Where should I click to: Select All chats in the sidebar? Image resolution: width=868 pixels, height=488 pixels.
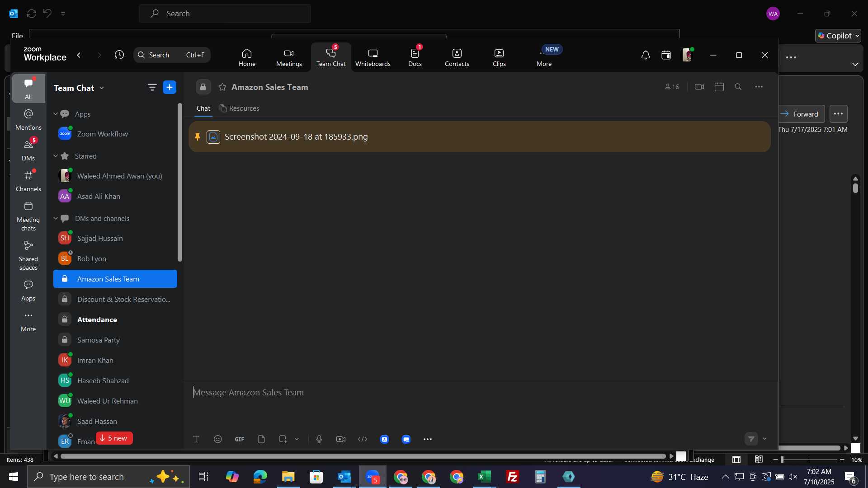coord(28,89)
